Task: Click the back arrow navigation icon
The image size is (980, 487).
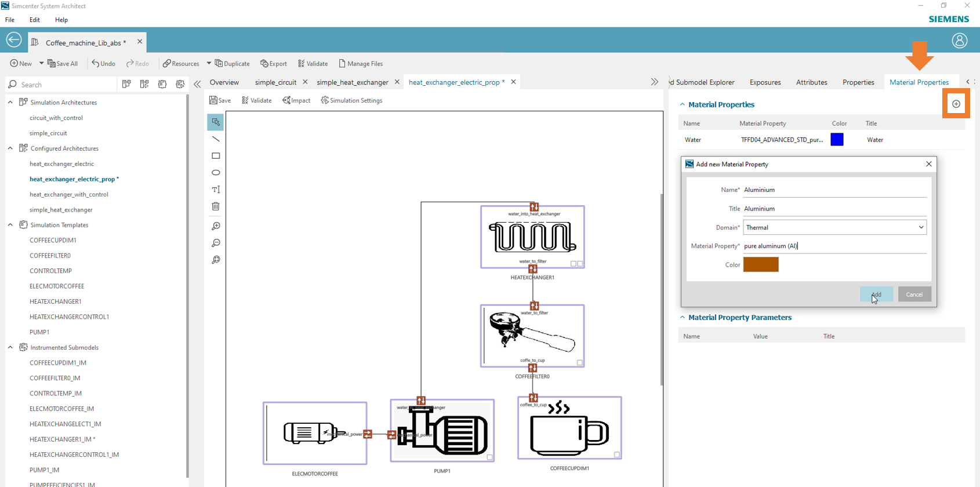Action: (14, 40)
